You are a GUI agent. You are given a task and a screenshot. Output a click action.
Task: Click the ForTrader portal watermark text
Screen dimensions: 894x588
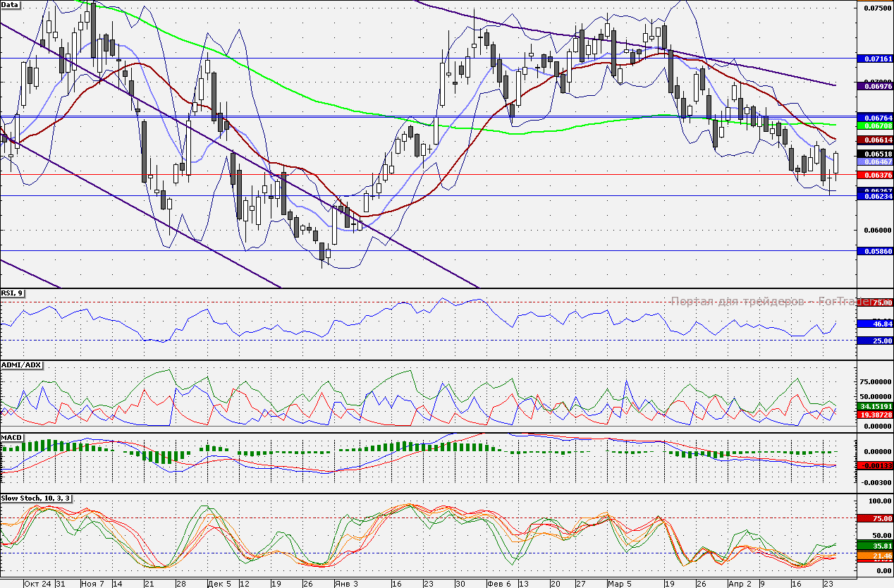pyautogui.click(x=761, y=302)
